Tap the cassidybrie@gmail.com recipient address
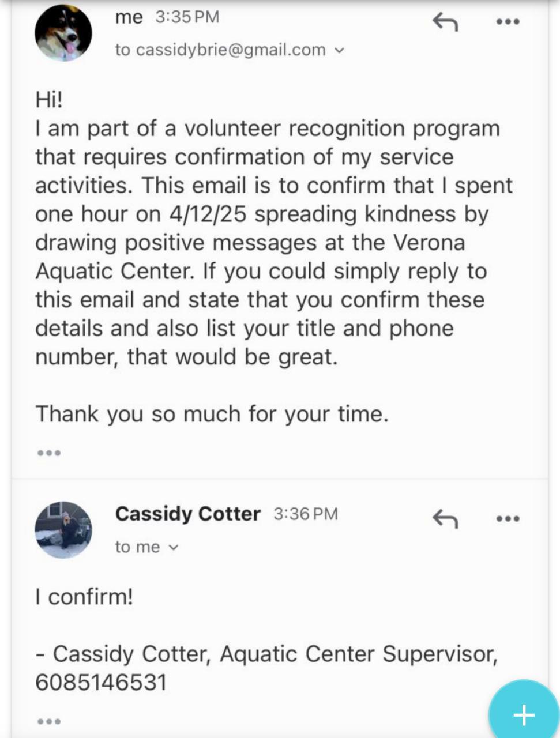560x738 pixels. (x=229, y=50)
